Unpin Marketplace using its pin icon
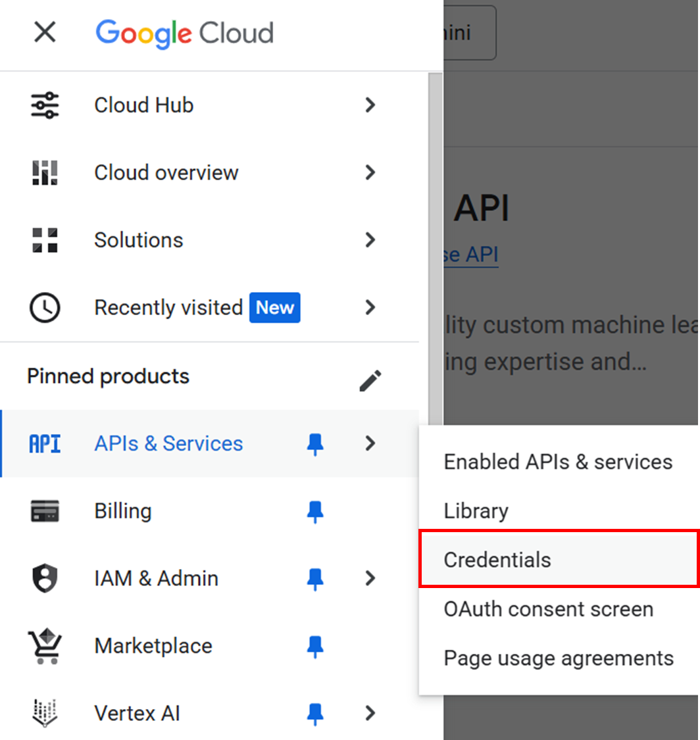700x740 pixels. (315, 647)
